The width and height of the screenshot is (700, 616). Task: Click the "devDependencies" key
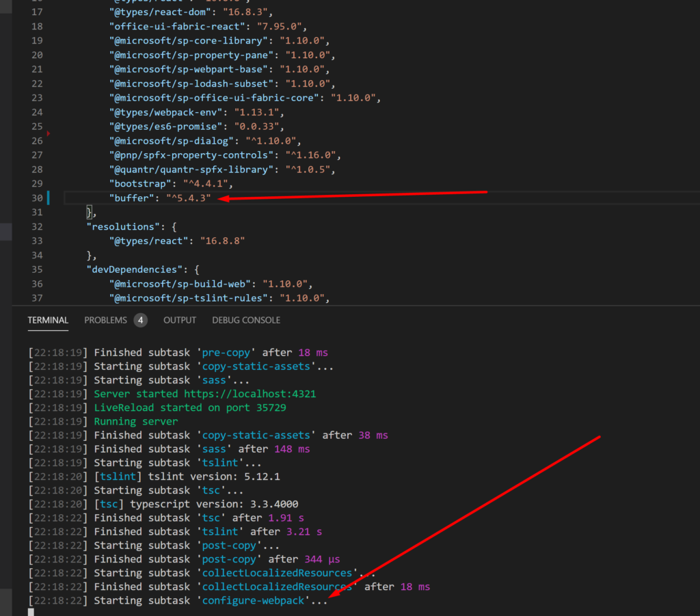(x=135, y=269)
